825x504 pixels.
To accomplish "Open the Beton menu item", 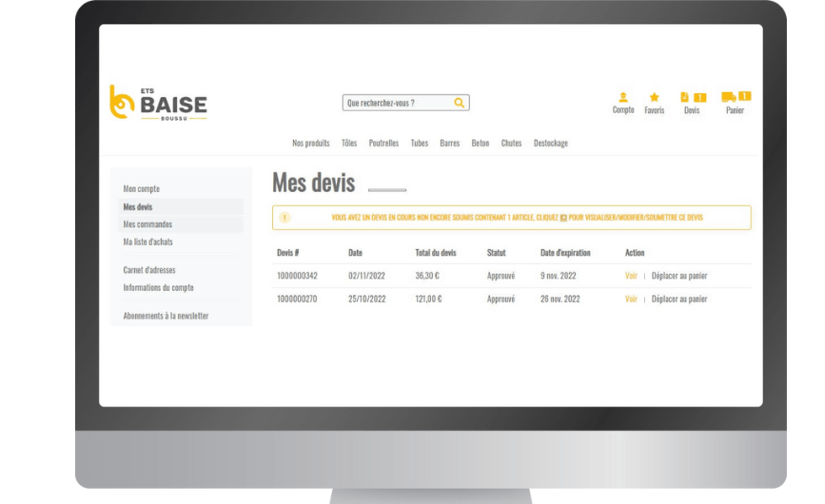I will (480, 143).
